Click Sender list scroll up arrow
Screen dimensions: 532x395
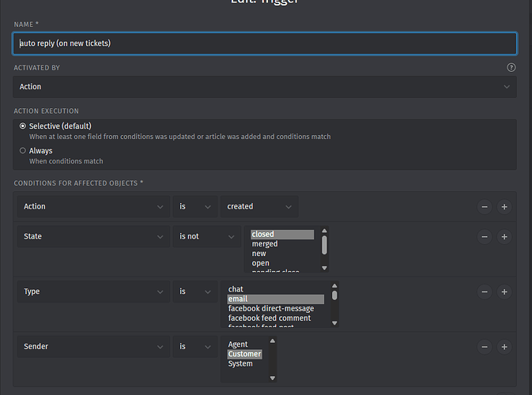pyautogui.click(x=273, y=340)
